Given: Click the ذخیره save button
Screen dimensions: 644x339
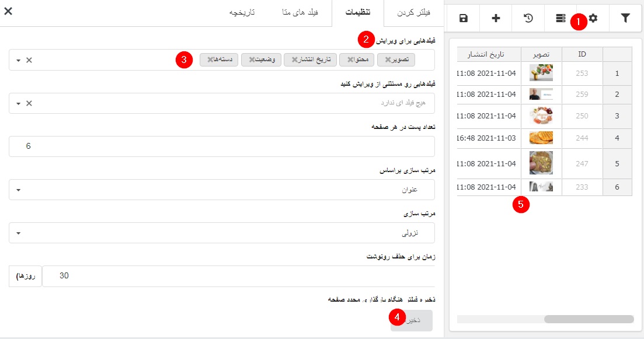Looking at the screenshot, I should point(412,320).
